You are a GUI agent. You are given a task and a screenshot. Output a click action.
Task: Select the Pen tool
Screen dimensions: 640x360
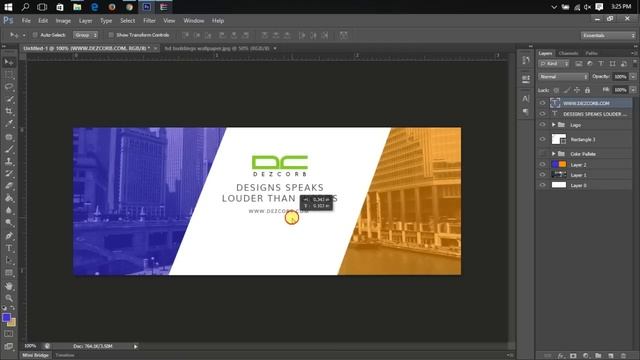pos(9,236)
